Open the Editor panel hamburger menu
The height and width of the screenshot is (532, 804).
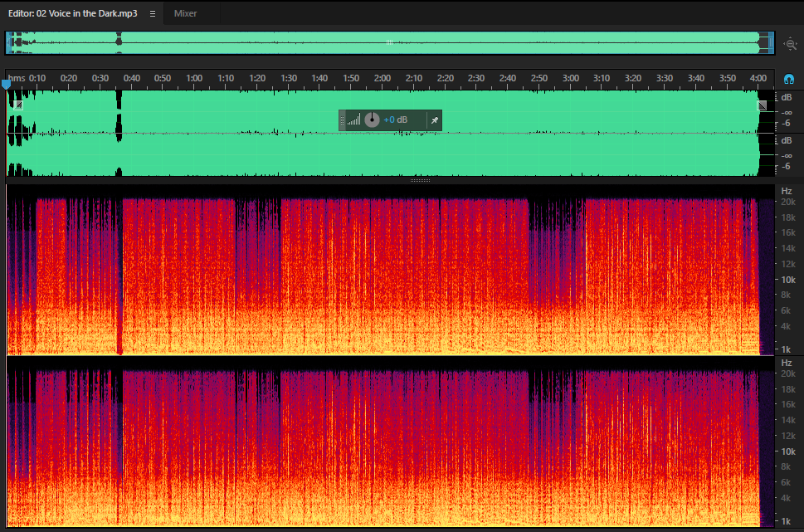[153, 14]
